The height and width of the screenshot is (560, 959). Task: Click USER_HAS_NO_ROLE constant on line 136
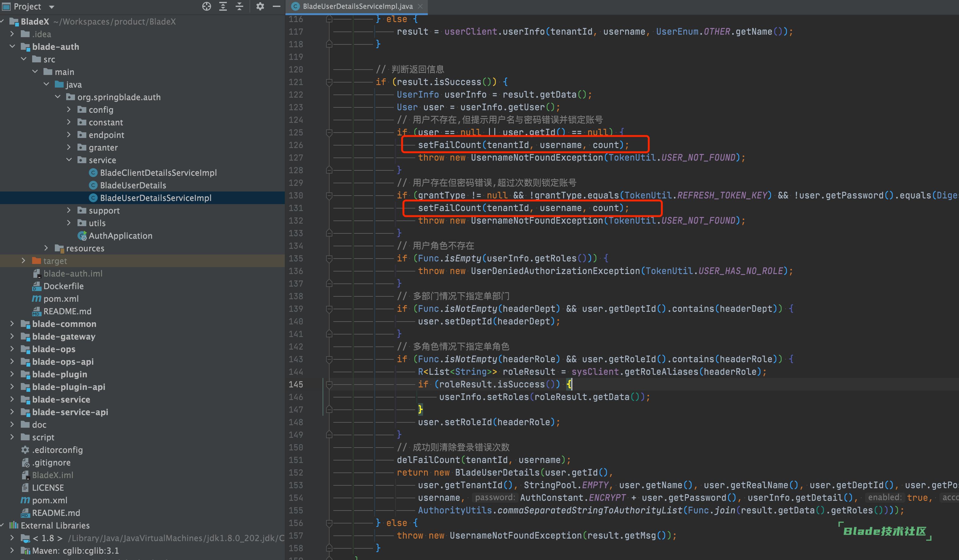tap(741, 271)
